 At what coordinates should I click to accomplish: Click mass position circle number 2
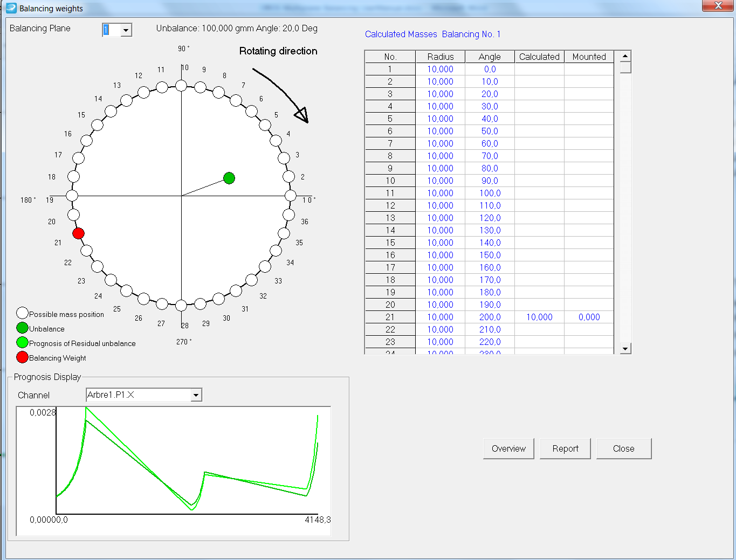289,176
